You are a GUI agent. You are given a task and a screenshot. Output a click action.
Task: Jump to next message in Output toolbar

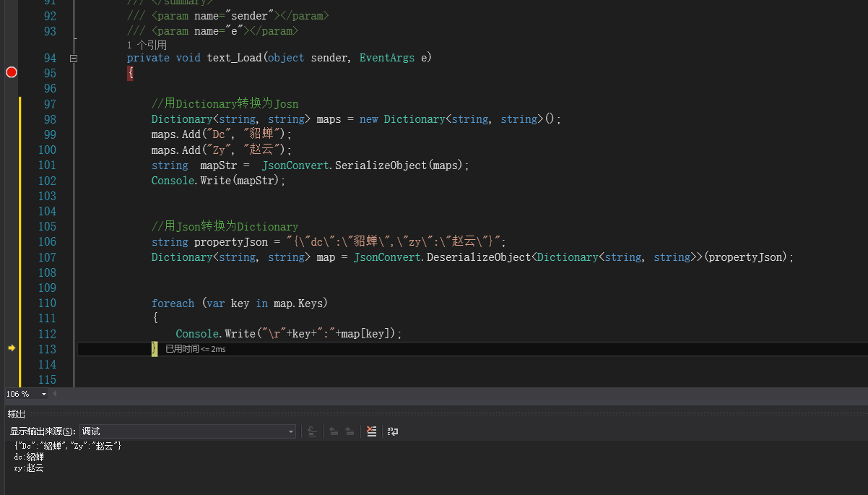click(x=350, y=431)
